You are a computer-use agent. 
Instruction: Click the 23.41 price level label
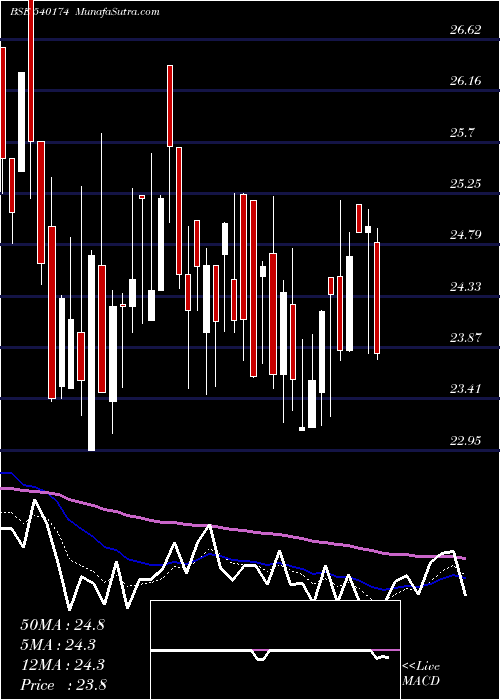[466, 389]
